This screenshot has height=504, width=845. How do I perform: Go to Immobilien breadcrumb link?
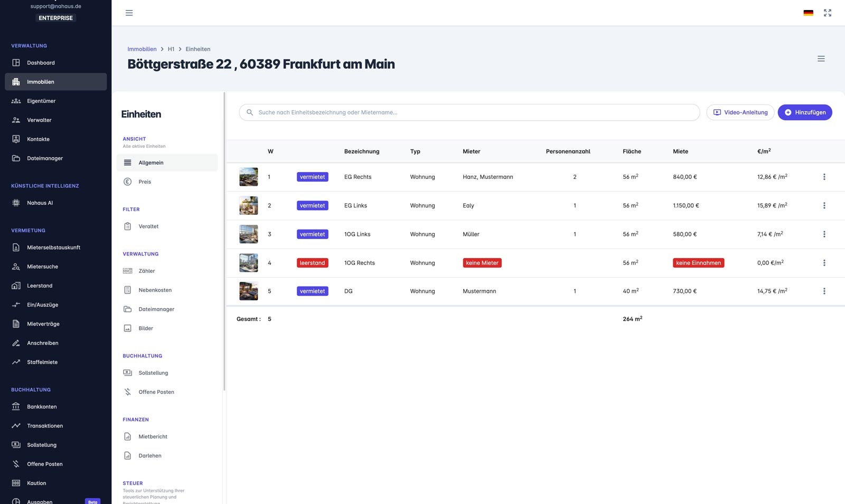pos(142,49)
